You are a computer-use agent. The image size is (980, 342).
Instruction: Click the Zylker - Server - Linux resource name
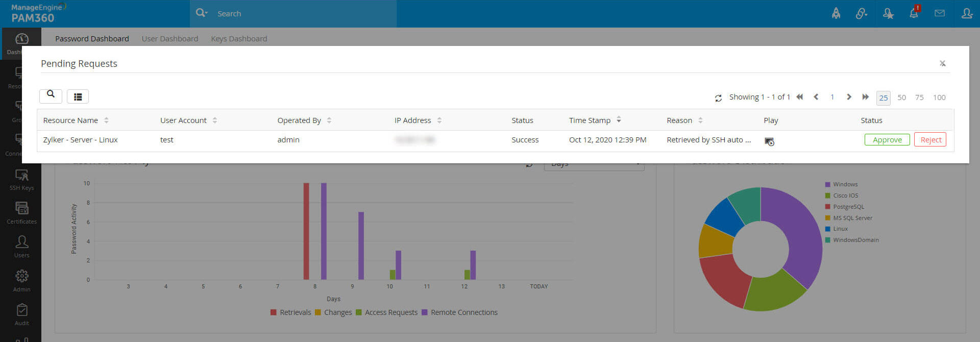(x=80, y=140)
